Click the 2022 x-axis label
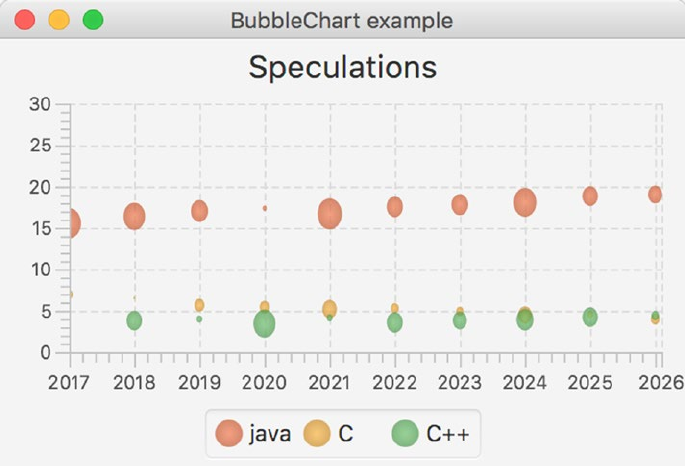The height and width of the screenshot is (466, 685). [x=394, y=381]
